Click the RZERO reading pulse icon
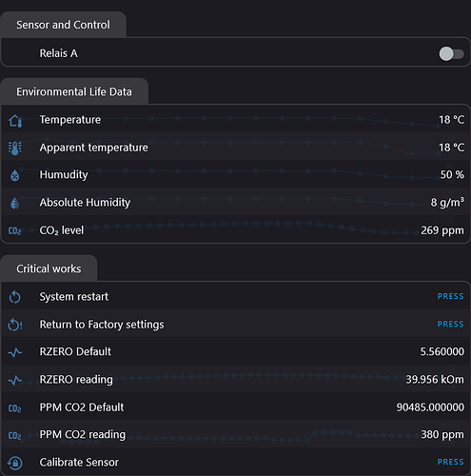Image resolution: width=471 pixels, height=476 pixels. coord(15,380)
